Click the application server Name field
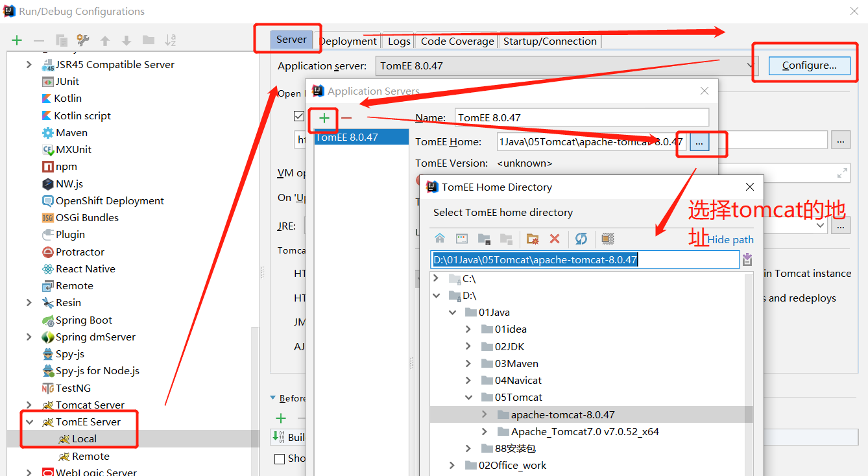Viewport: 868px width, 476px height. click(582, 117)
